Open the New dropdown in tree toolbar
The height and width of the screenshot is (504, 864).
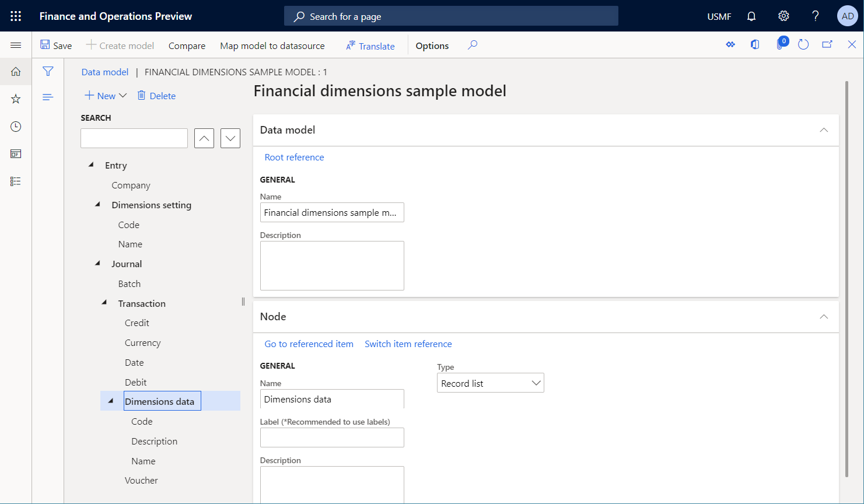[106, 96]
